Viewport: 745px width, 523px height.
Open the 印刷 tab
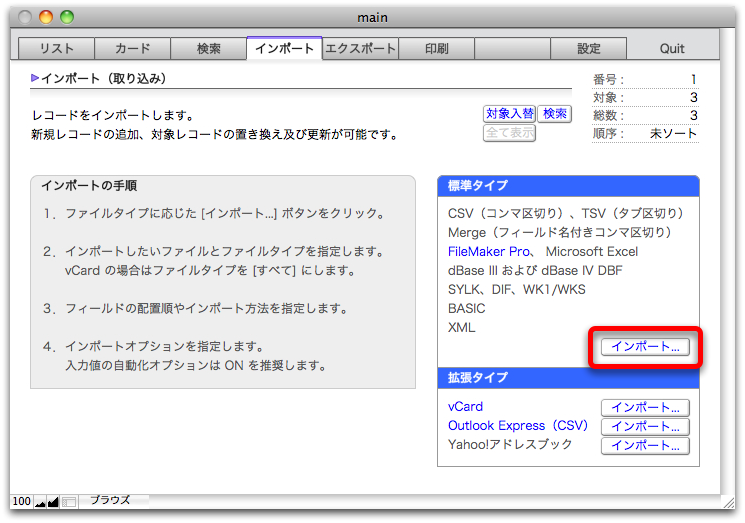[x=436, y=48]
